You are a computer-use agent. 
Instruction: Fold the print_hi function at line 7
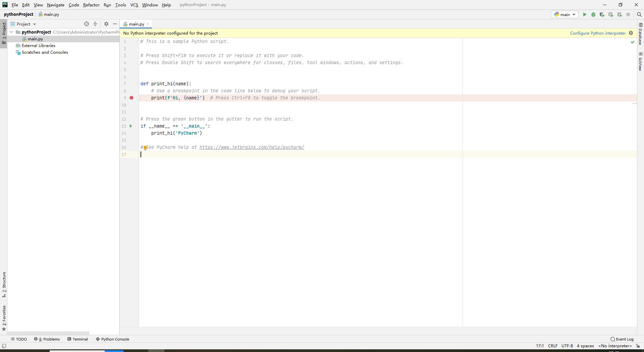139,84
